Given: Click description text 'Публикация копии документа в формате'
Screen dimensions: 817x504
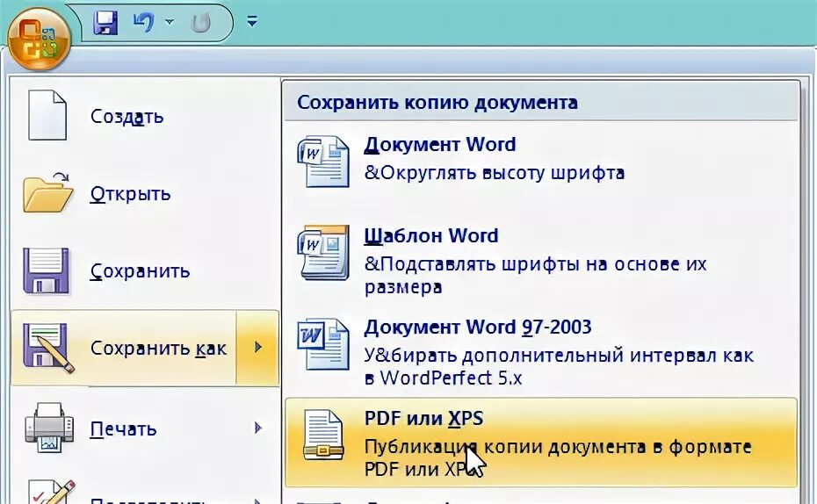Looking at the screenshot, I should pos(558,447).
